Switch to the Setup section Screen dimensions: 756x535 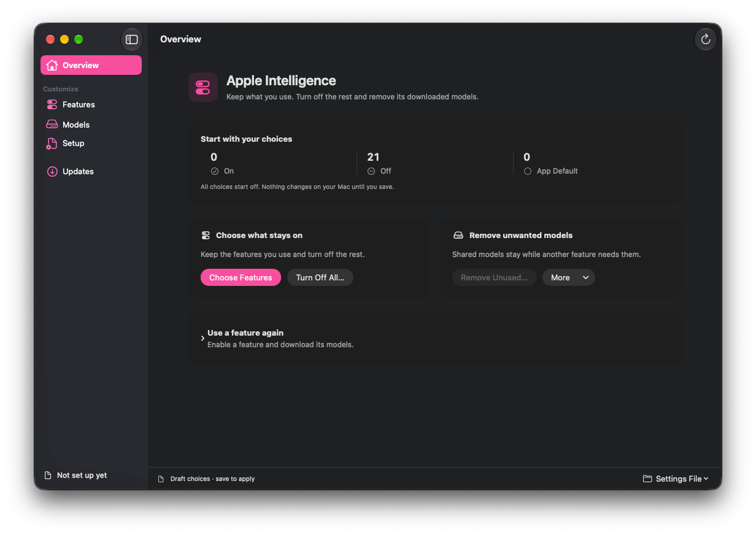(x=91, y=144)
